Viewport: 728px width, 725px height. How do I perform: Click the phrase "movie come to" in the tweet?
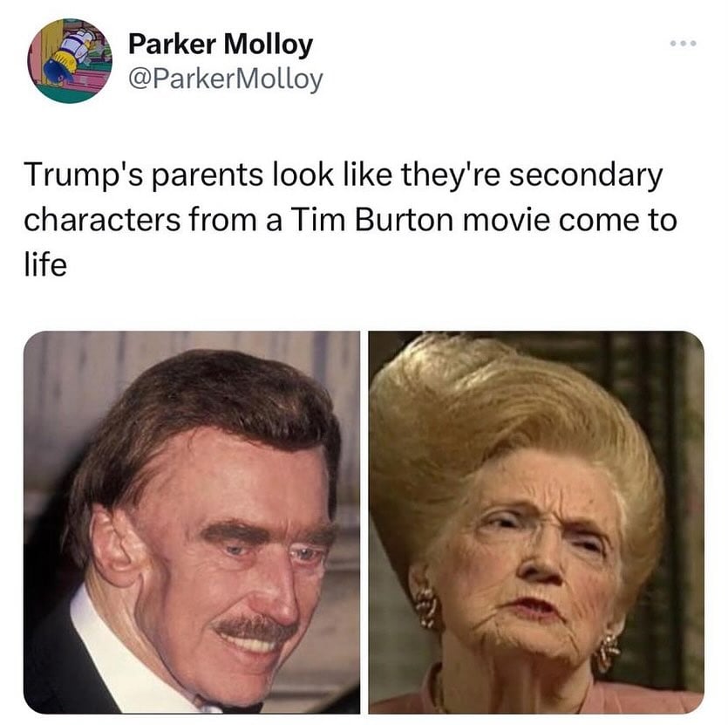tap(569, 220)
